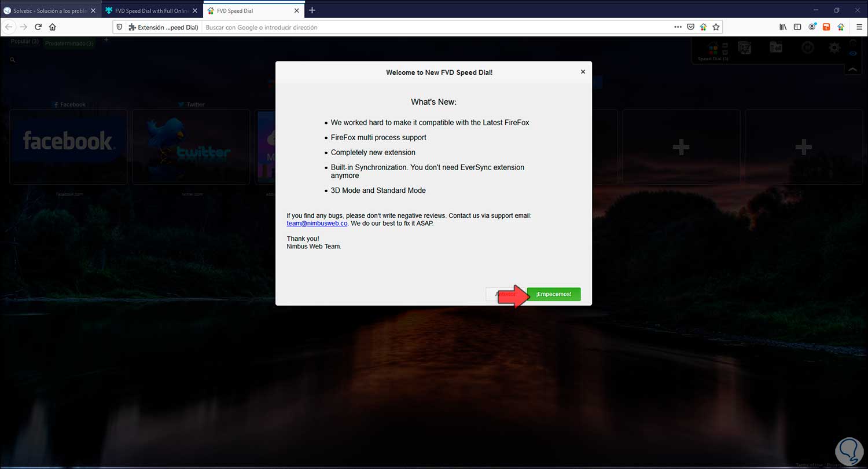Click the search magnifier on the dial page
This screenshot has width=868, height=469.
coord(13,60)
